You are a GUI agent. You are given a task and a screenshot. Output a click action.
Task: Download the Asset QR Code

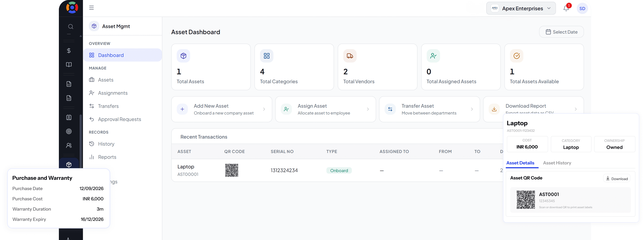(617, 179)
